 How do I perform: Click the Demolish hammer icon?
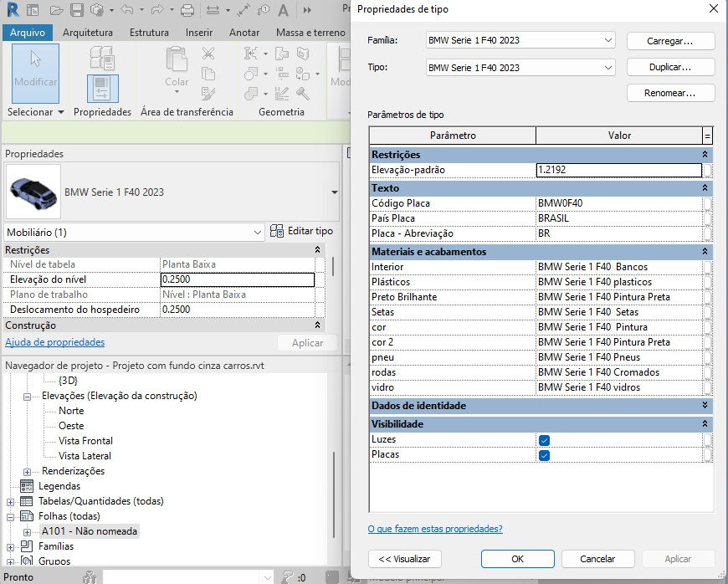coord(303,94)
